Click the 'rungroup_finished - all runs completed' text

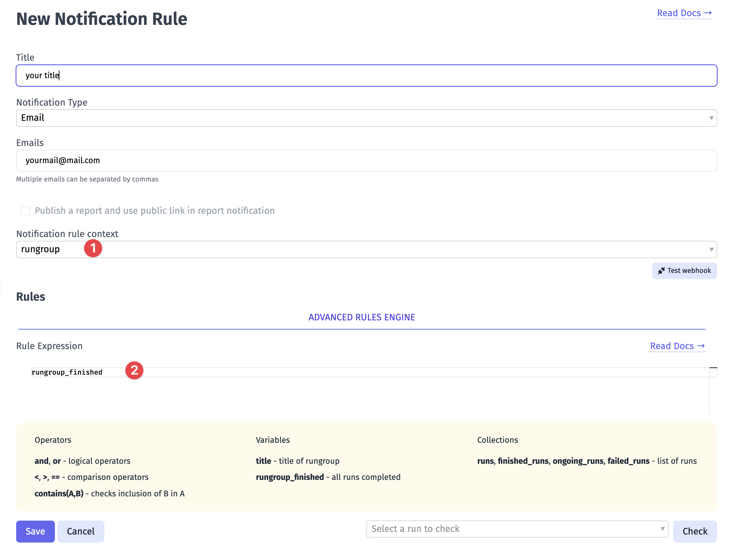click(328, 477)
